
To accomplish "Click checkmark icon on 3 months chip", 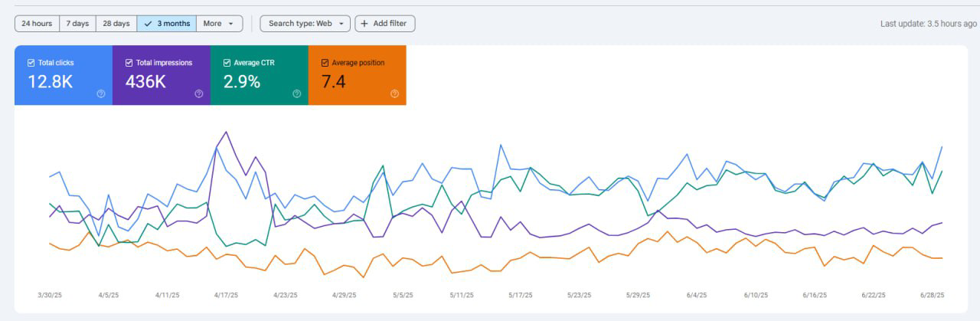I will coord(148,24).
